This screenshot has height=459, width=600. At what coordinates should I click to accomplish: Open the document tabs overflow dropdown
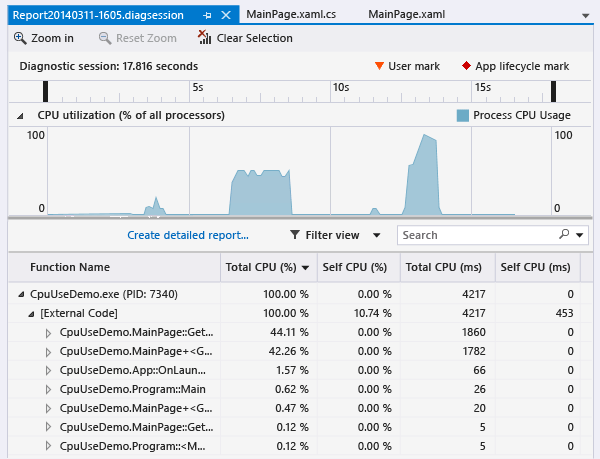tap(585, 16)
